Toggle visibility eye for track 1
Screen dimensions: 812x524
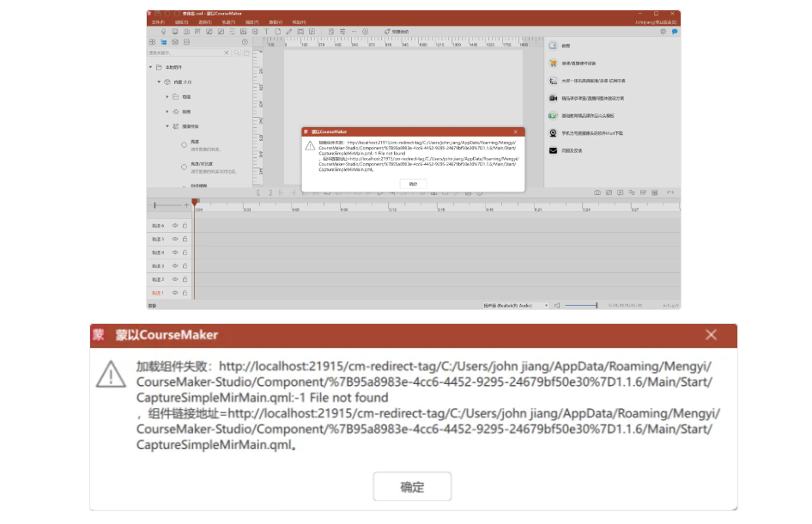coord(175,293)
